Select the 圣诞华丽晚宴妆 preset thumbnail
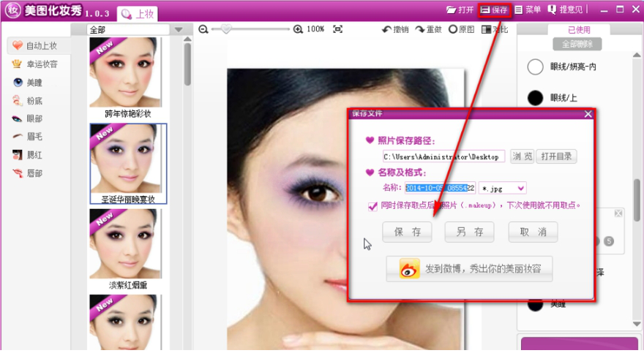The height and width of the screenshot is (364, 644). [128, 163]
